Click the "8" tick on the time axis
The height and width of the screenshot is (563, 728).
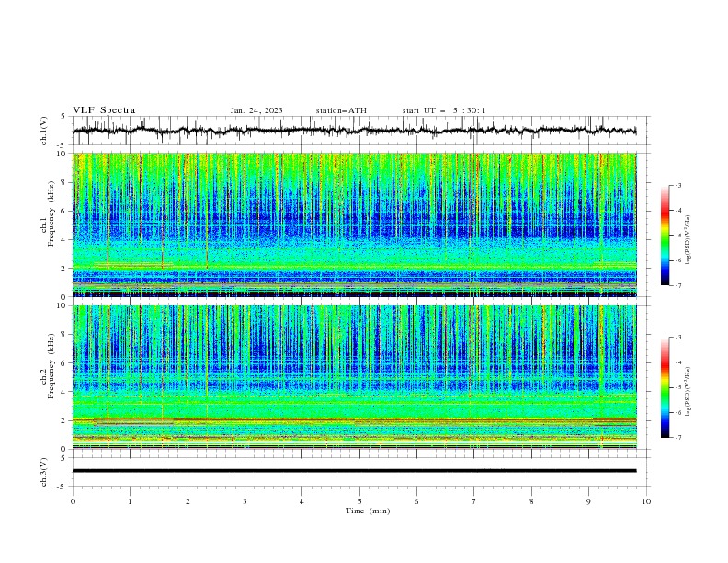[x=531, y=501]
